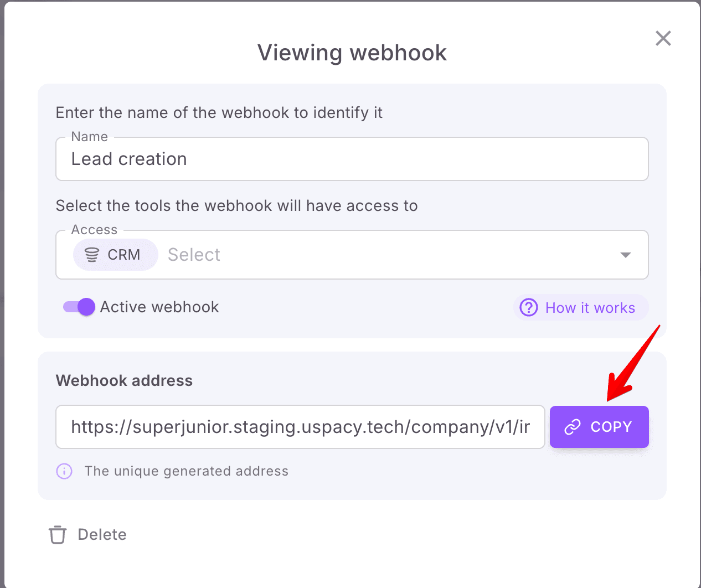
Task: Close the Viewing webhook dialog
Action: 663,39
